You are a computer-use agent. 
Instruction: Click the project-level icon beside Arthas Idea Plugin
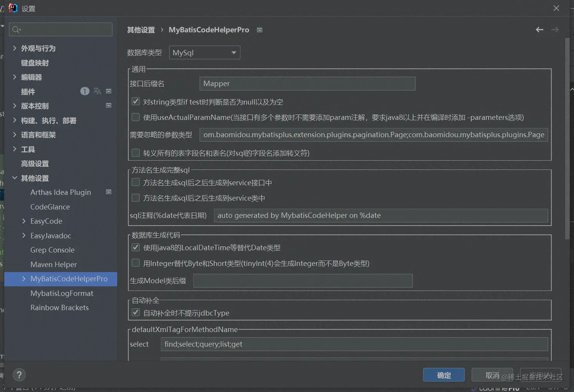pos(109,192)
